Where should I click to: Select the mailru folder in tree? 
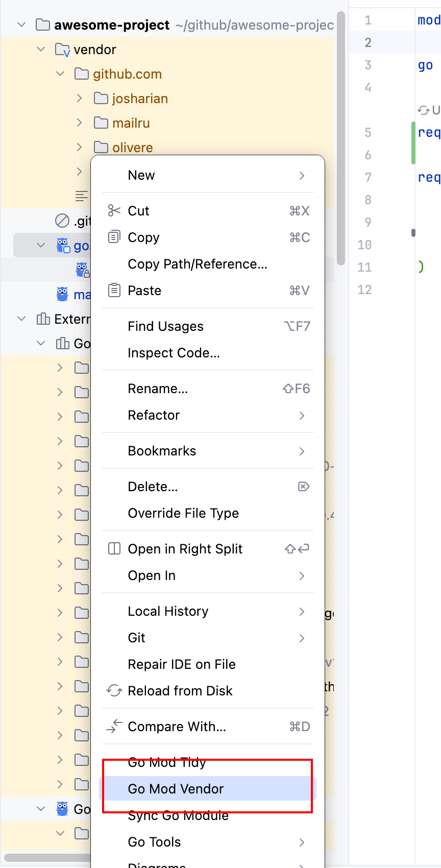click(x=131, y=123)
